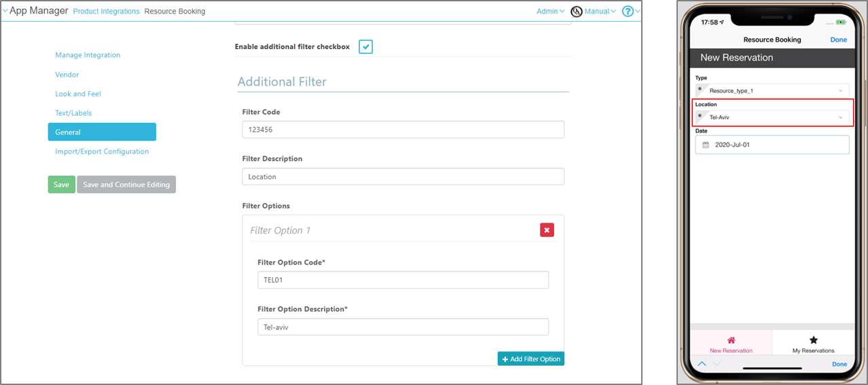Expand the Type dropdown Resource_type_1
868x385 pixels.
click(772, 90)
